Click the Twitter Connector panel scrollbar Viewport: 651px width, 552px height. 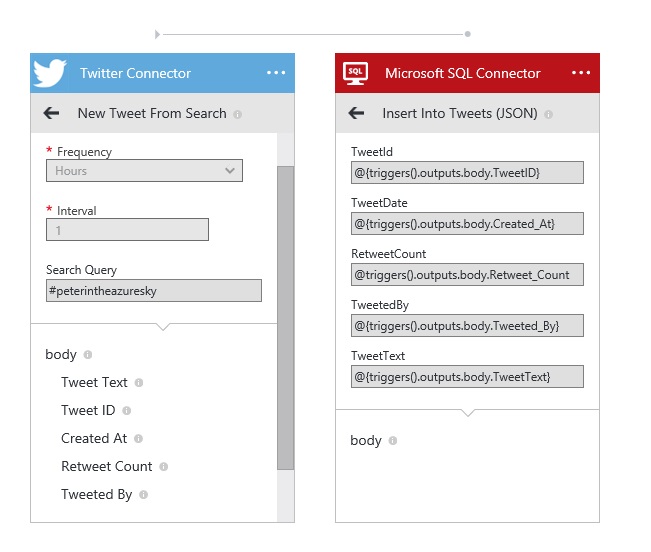pyautogui.click(x=285, y=320)
